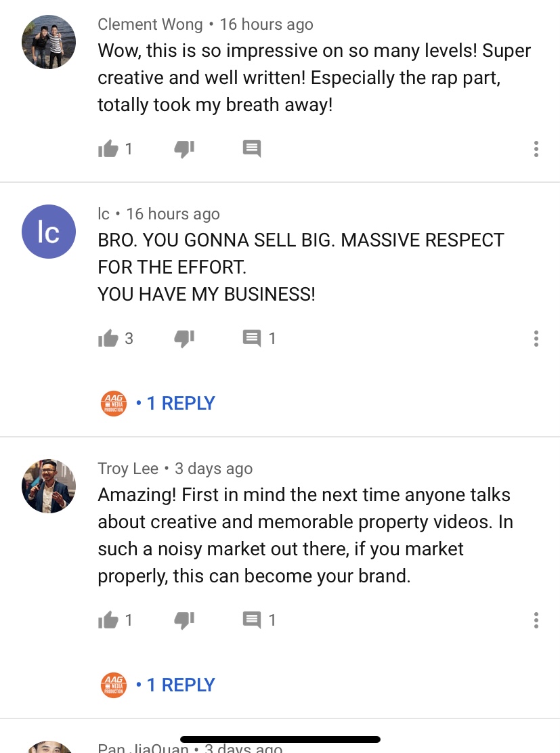Tap AAG Media avatar under Troy Lee's comment
The width and height of the screenshot is (560, 753).
coord(114,685)
